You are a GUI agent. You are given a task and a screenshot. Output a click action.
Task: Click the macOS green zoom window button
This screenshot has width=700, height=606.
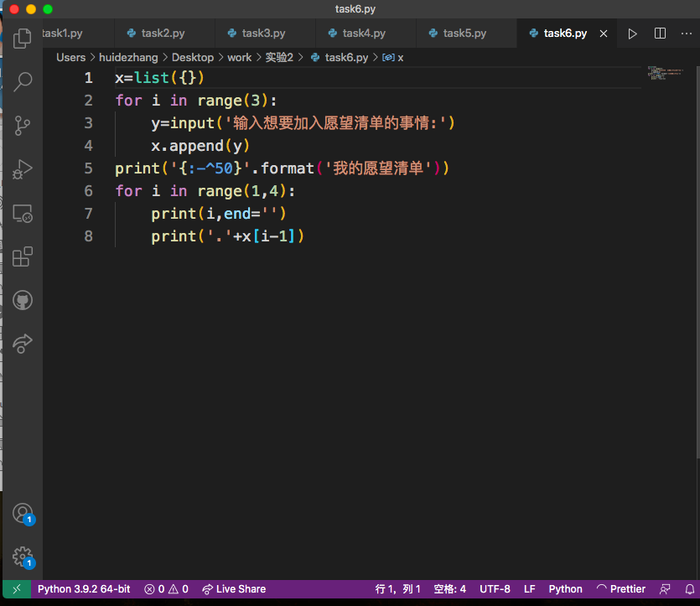click(x=48, y=9)
